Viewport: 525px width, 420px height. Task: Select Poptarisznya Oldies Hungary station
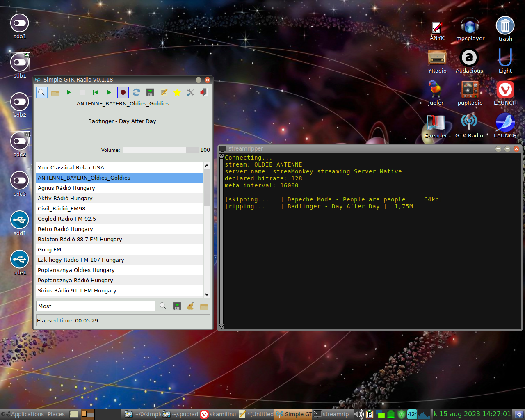(119, 270)
